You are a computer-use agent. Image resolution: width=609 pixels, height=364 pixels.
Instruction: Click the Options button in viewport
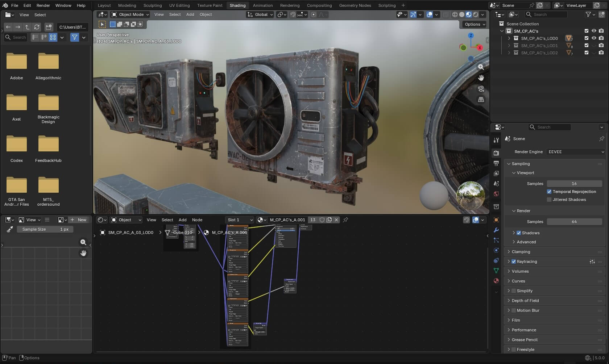475,24
